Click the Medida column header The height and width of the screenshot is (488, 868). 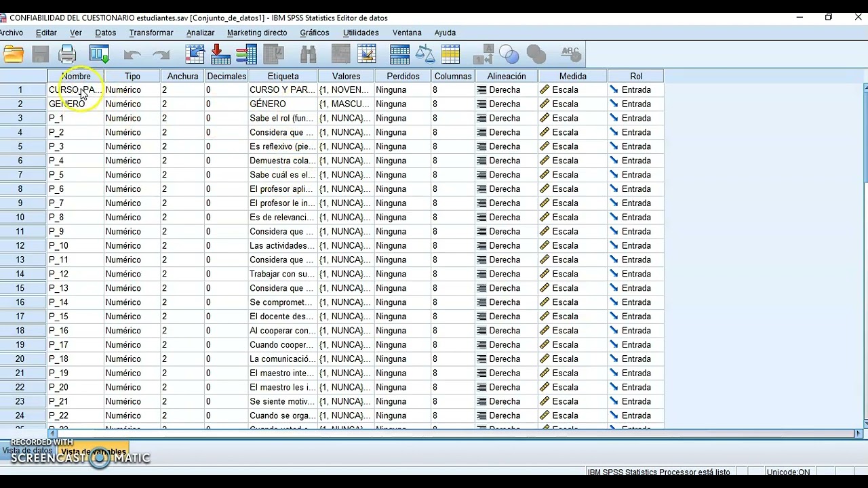point(573,76)
